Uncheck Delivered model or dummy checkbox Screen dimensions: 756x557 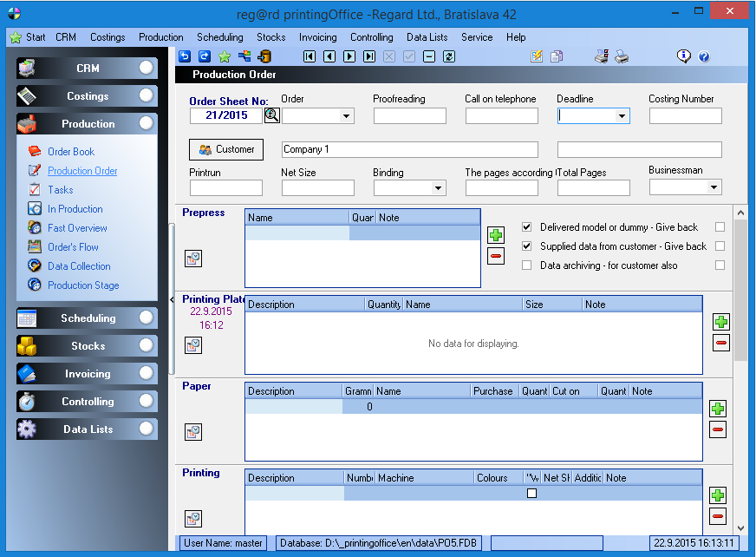pyautogui.click(x=527, y=227)
